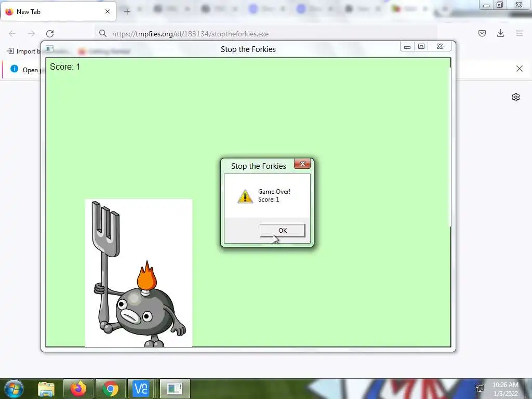The width and height of the screenshot is (532, 399).
Task: Open the taskbar clock showing 10:26 AM
Action: pos(506,389)
